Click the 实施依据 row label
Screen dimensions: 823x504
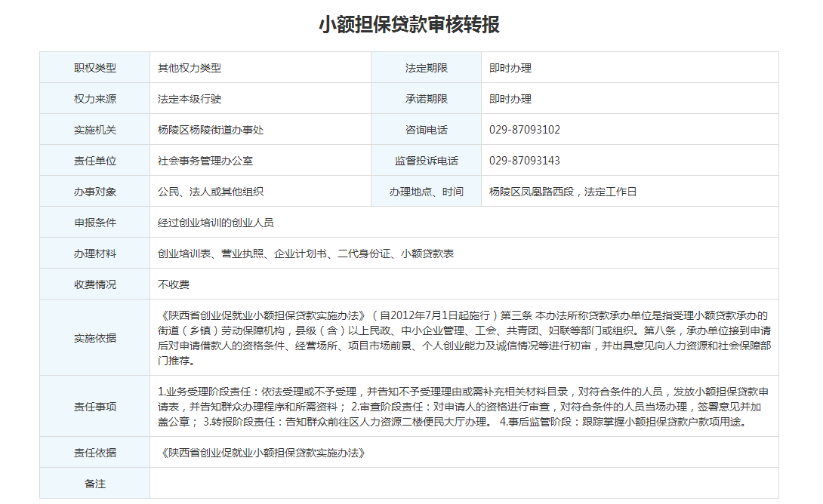95,338
